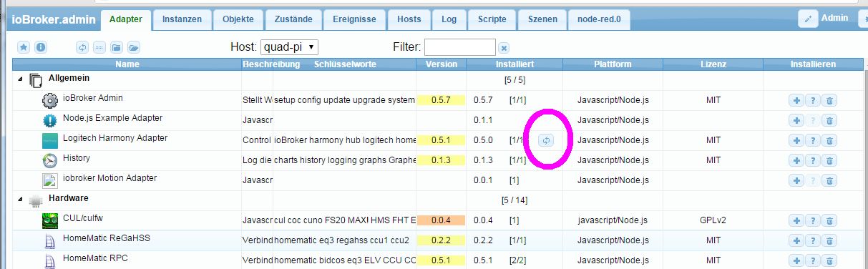Click the refresh adapter list toolbar icon
The image size is (868, 269).
82,47
